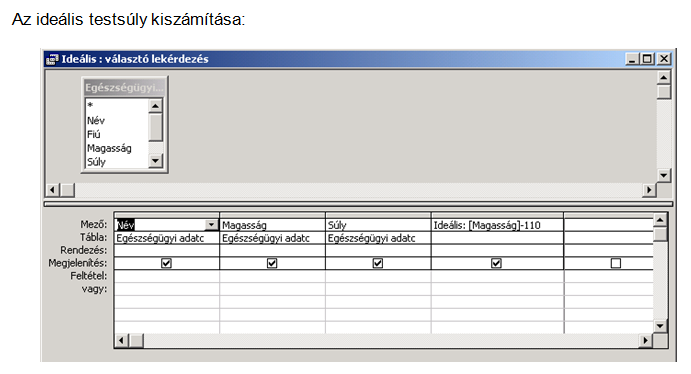Click the design grid horizontal scrollbar thumb
The image size is (691, 374).
pos(136,341)
